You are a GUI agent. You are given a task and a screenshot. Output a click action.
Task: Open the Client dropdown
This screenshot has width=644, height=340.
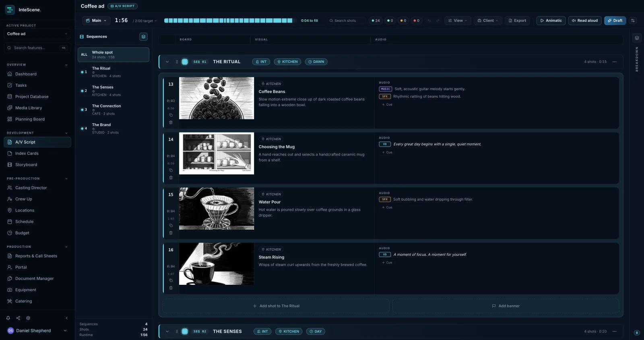[x=488, y=21]
